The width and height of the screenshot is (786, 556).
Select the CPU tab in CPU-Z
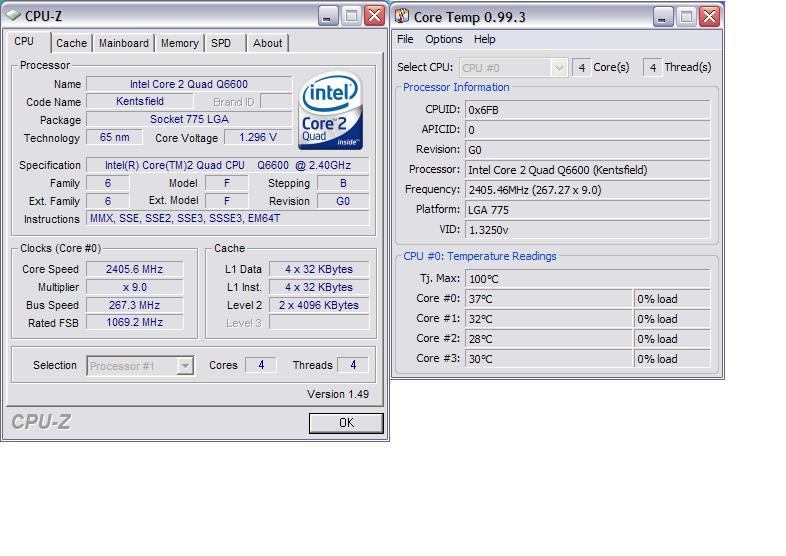[25, 42]
